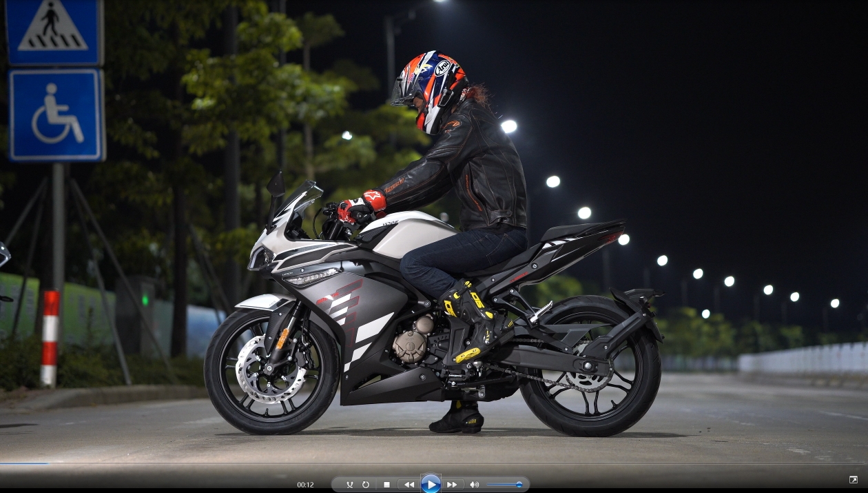Switch to full screen view icon

click(x=854, y=480)
